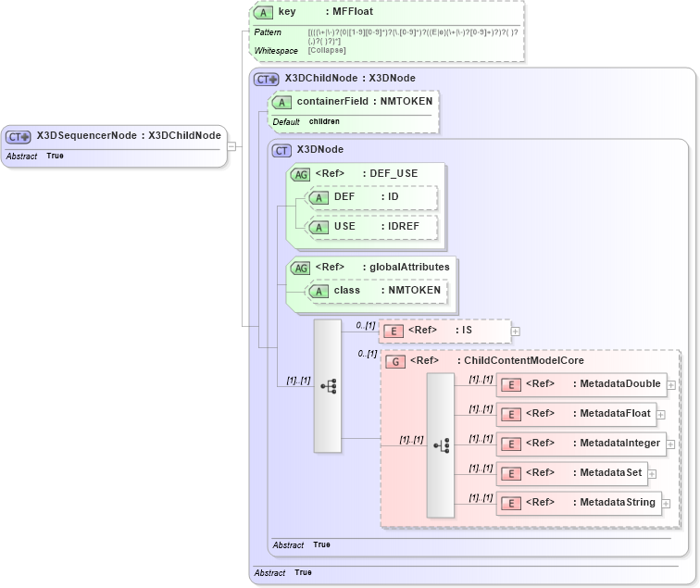The height and width of the screenshot is (588, 700).
Task: Select X3DSequencerNode : X3DChildNode label
Action: pos(129,136)
